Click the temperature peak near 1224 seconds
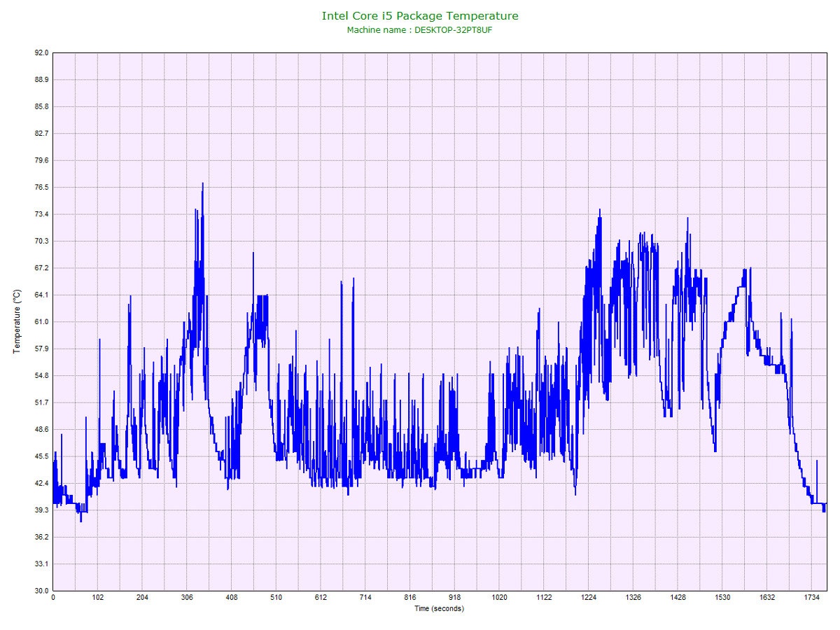 (x=600, y=210)
